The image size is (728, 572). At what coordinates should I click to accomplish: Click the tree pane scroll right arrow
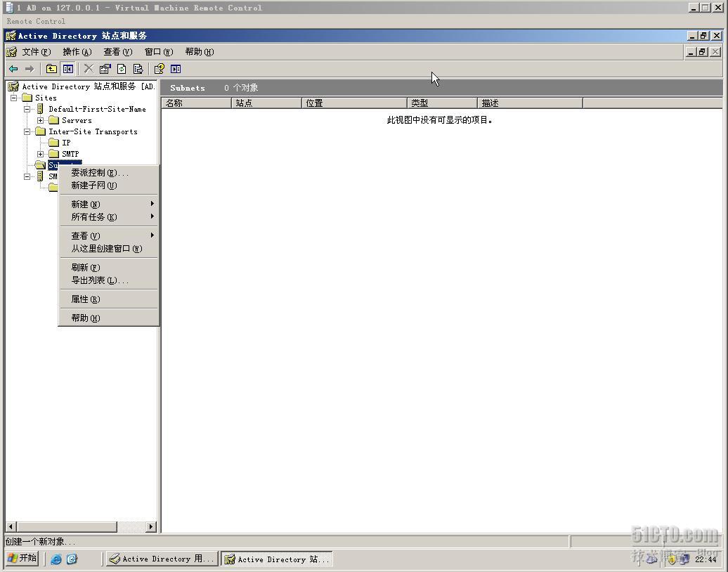[150, 527]
